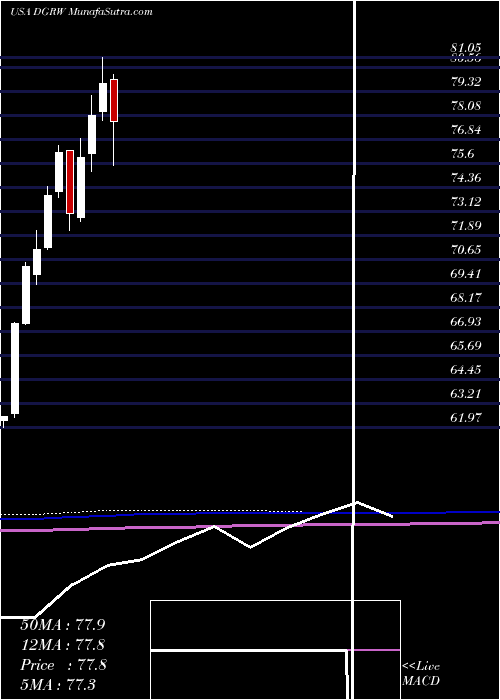Click the '<<Live MACD' label

coord(421,674)
